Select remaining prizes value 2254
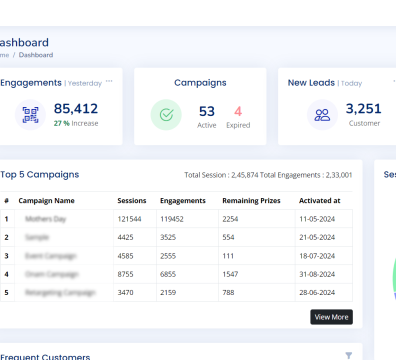 [230, 219]
